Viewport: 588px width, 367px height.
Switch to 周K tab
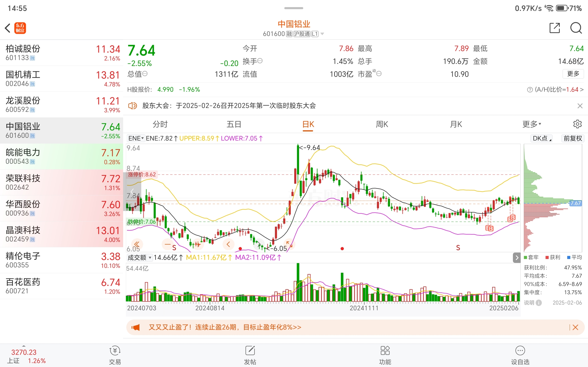pyautogui.click(x=382, y=124)
